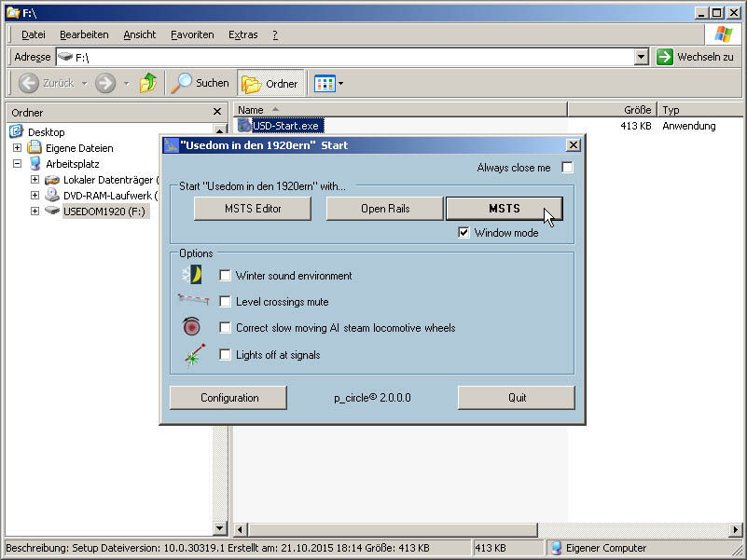The height and width of the screenshot is (560, 747).
Task: Click the views layout icon in toolbar
Action: [324, 83]
